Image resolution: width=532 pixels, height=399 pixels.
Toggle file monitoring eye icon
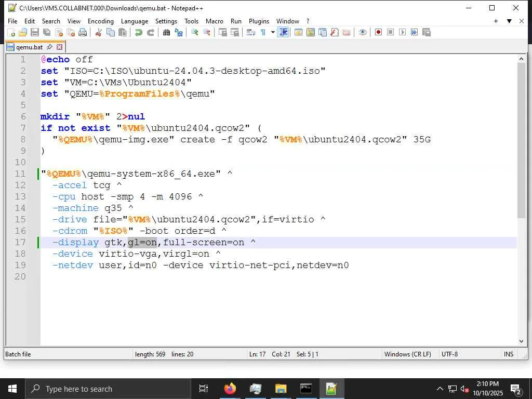[x=362, y=32]
